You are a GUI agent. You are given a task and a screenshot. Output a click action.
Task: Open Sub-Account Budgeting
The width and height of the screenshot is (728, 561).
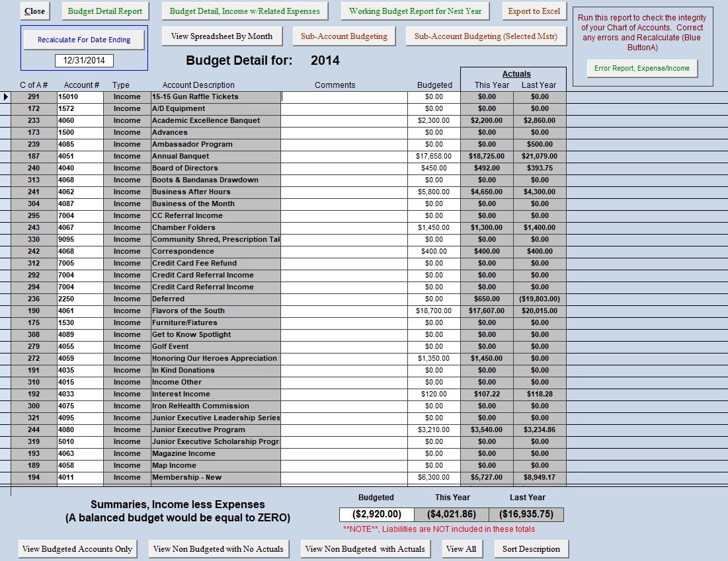(344, 36)
